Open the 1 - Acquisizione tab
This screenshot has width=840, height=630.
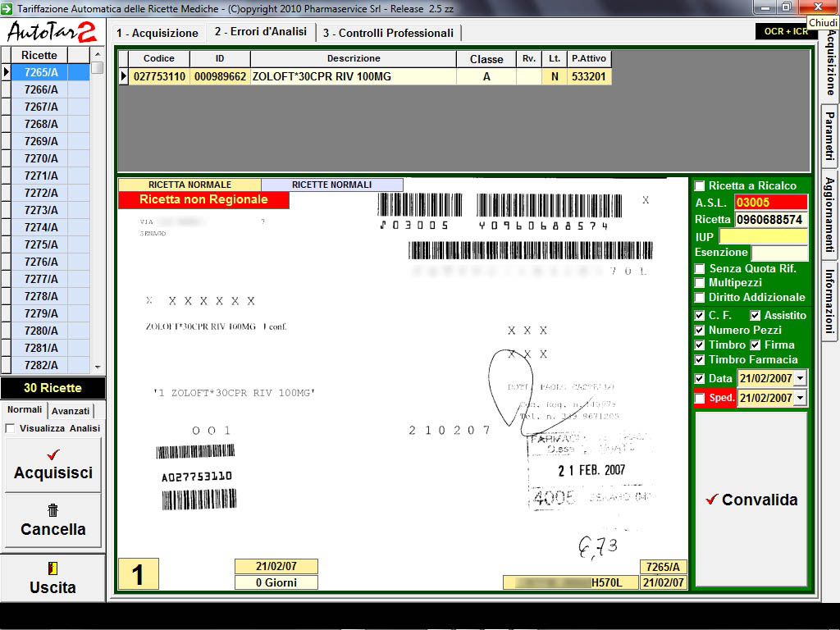click(157, 33)
